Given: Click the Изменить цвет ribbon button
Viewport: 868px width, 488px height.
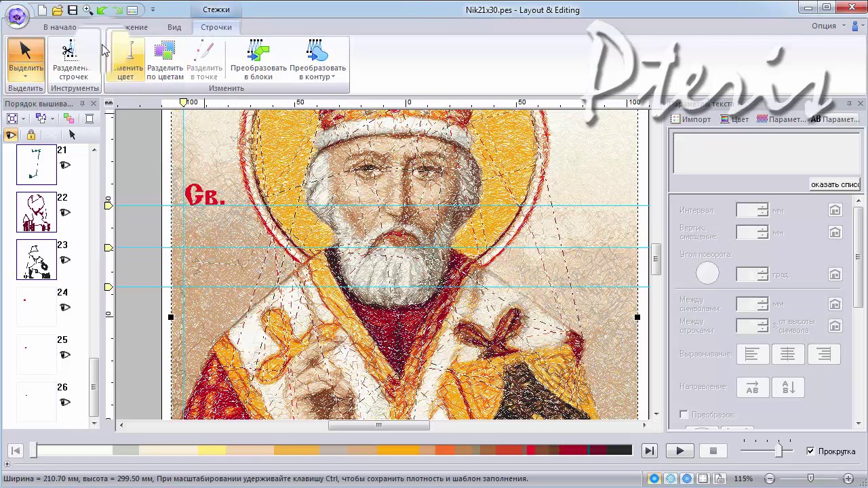Looking at the screenshot, I should [127, 60].
